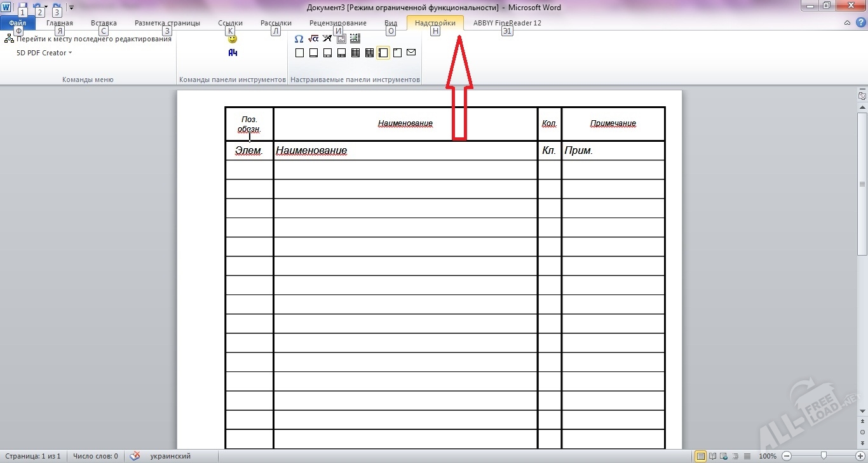The height and width of the screenshot is (463, 868).
Task: Switch to Print Layout view
Action: 700,456
